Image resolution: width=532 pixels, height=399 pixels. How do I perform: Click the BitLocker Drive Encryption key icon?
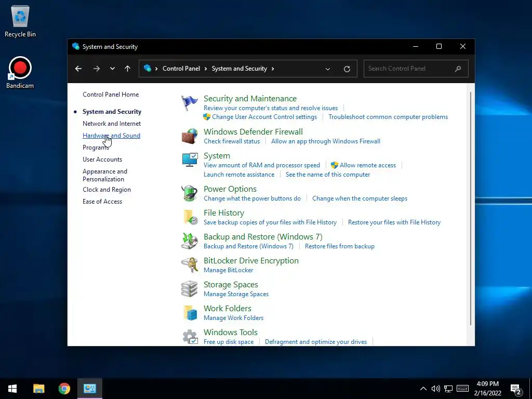pos(189,265)
